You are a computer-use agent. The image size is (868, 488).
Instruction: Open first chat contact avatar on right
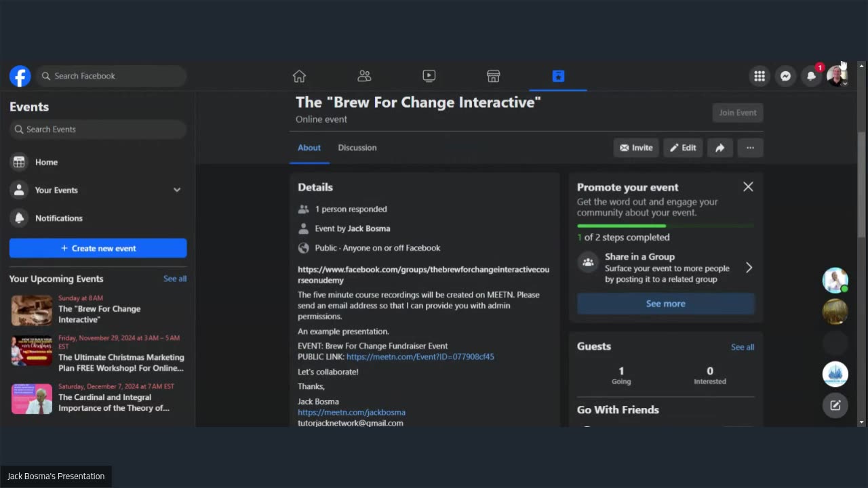click(835, 280)
